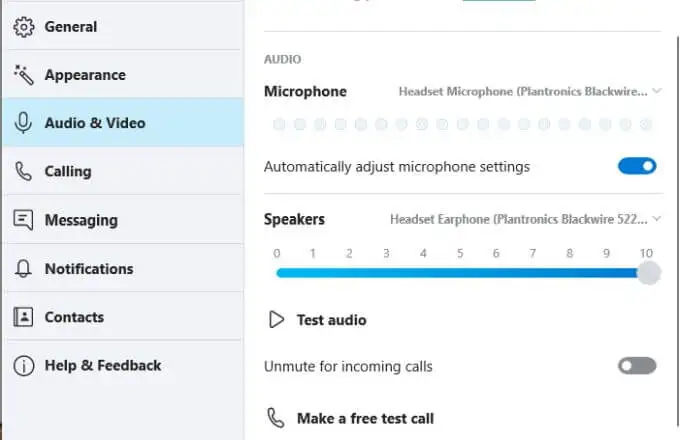Click the Calling phone icon
Viewport: 680px width, 440px height.
(x=23, y=172)
